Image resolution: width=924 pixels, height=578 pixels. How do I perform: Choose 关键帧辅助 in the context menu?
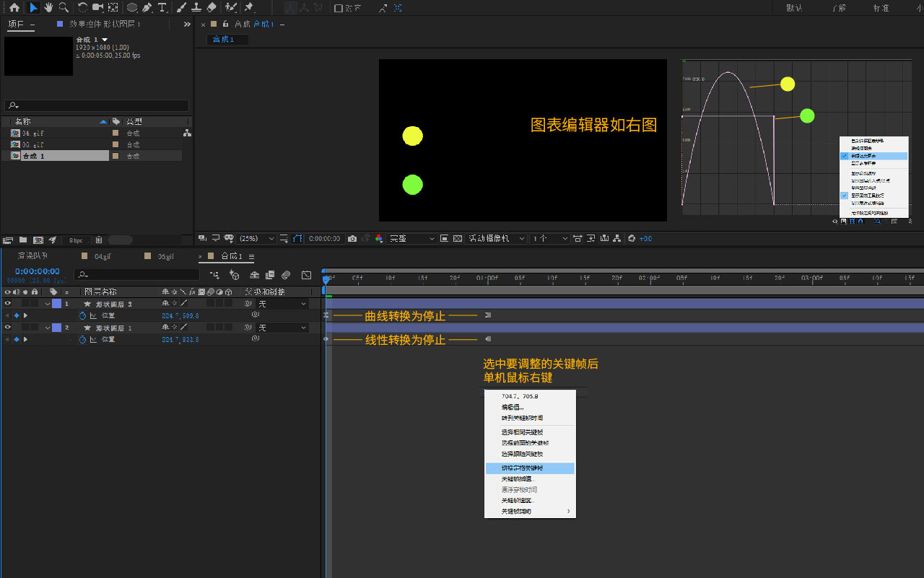point(530,511)
